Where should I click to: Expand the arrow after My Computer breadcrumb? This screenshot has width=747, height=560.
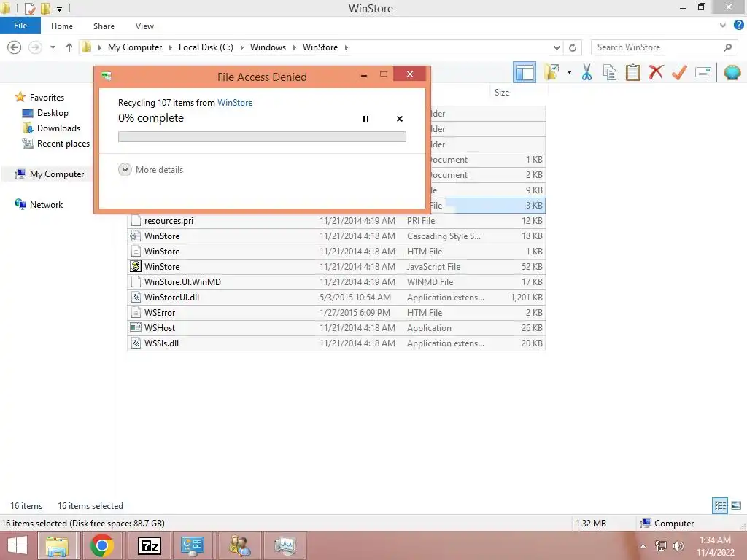pyautogui.click(x=170, y=47)
